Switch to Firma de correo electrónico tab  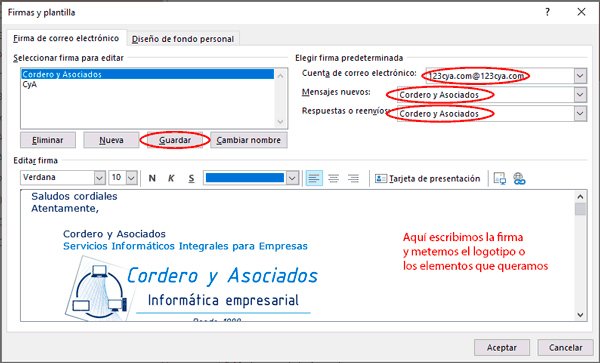click(x=66, y=39)
